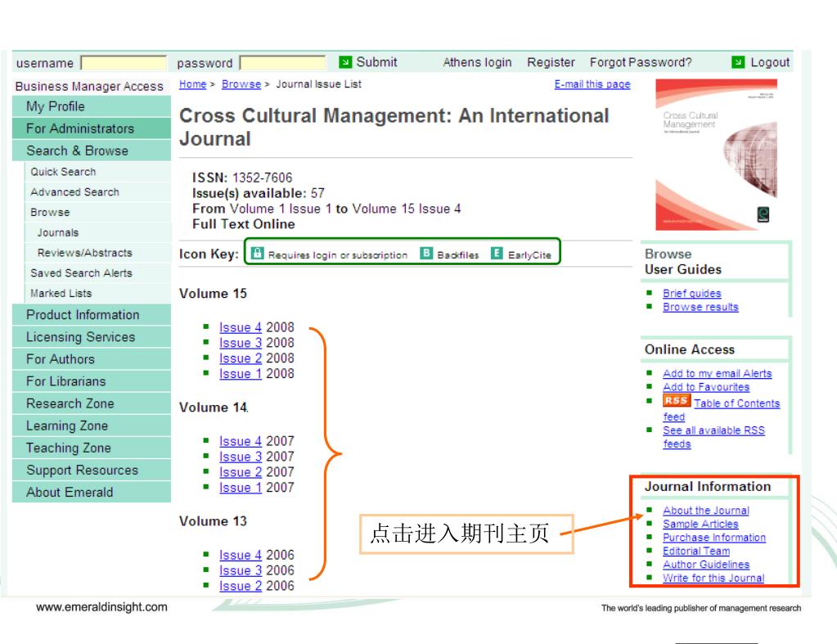Screen dimensions: 837x644
Task: Click the Register link
Action: point(551,62)
